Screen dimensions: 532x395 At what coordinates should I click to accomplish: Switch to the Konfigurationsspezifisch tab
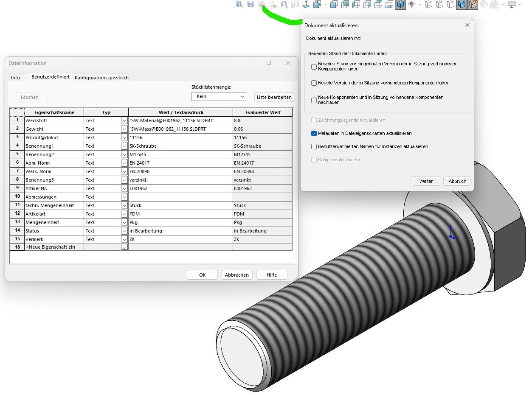click(101, 78)
